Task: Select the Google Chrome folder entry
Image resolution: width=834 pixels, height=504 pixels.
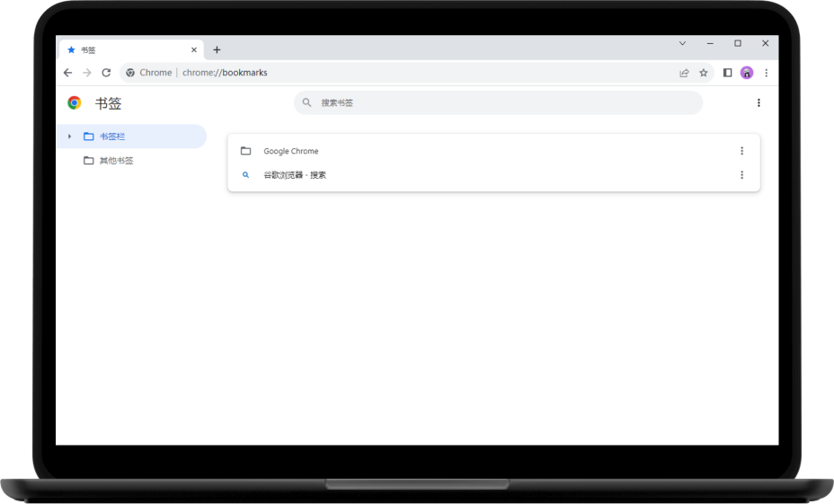Action: click(291, 151)
